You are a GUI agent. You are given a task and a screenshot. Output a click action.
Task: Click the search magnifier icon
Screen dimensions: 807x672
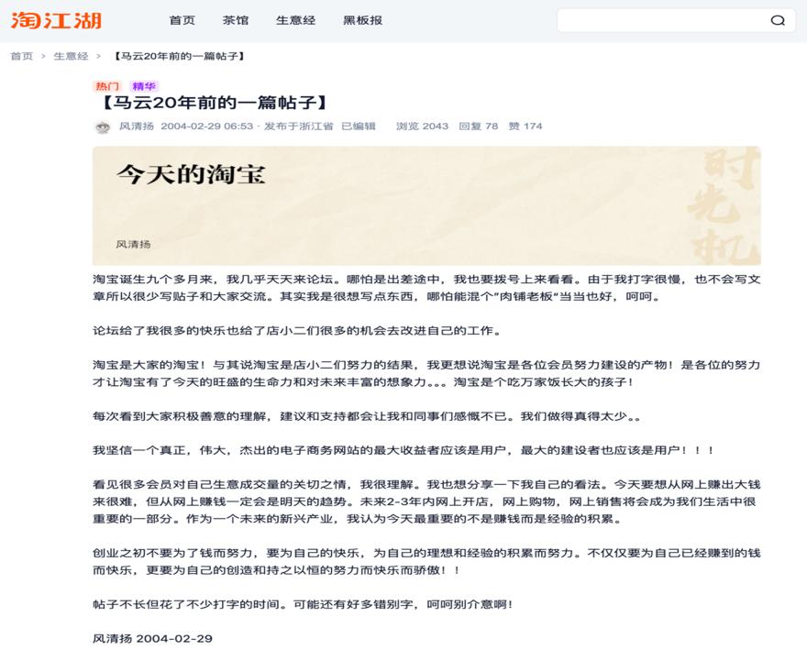tap(778, 20)
